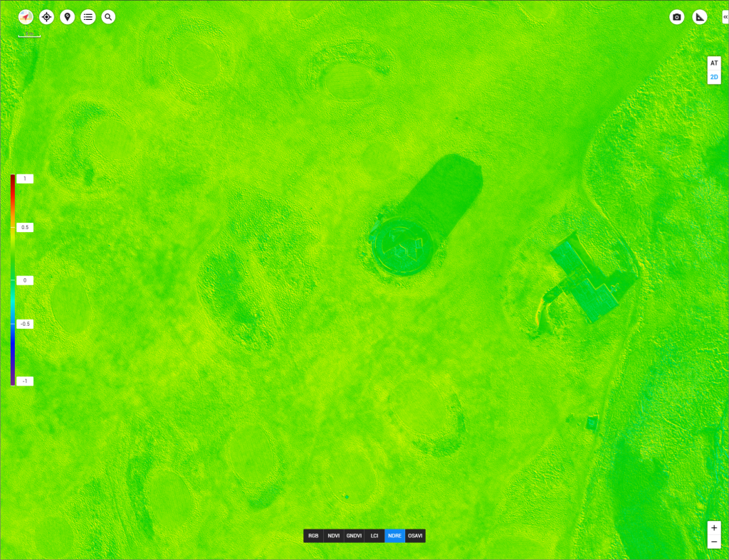Screen dimensions: 729x560
Task: Switch to the NDVI index layer
Action: tap(333, 536)
